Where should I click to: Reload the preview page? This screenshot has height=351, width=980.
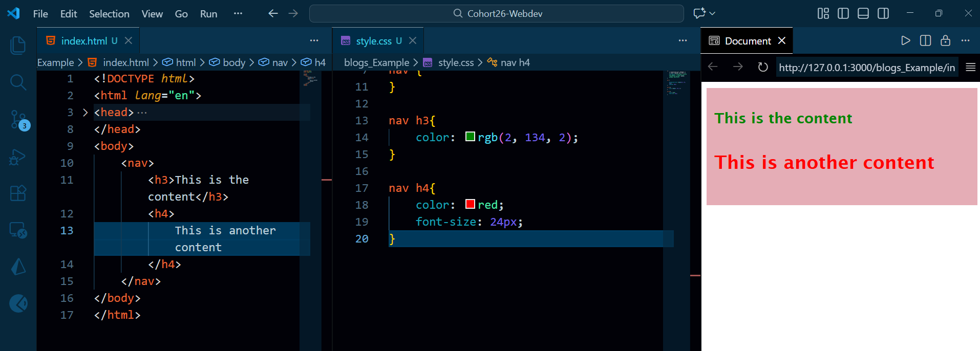pyautogui.click(x=763, y=67)
